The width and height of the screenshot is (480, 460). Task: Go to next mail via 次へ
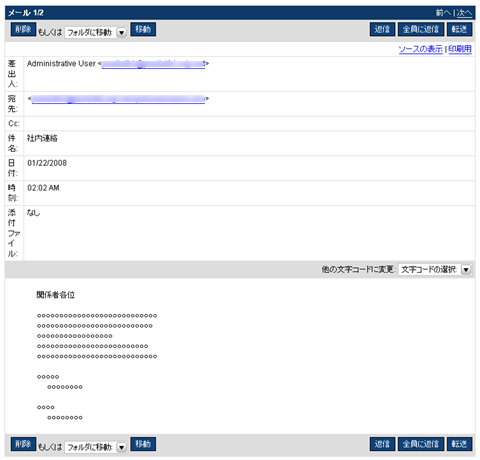point(464,13)
